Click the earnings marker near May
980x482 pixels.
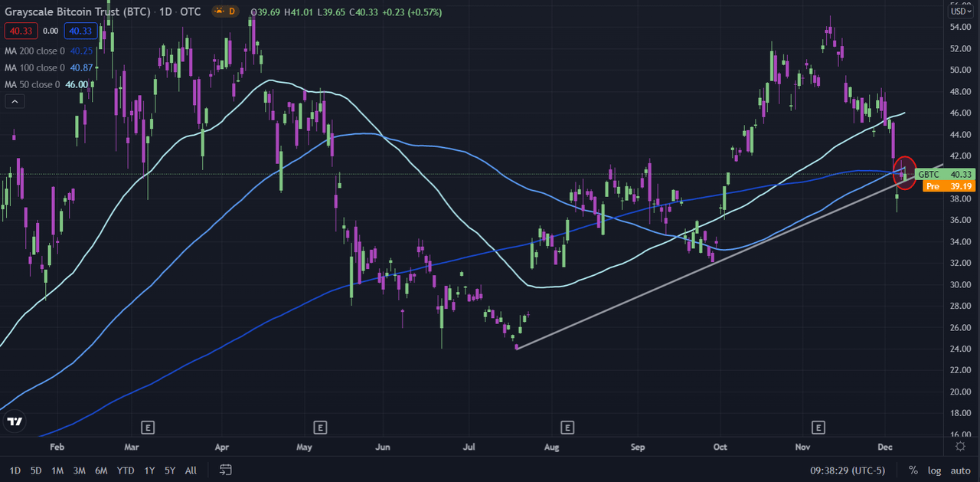click(320, 427)
